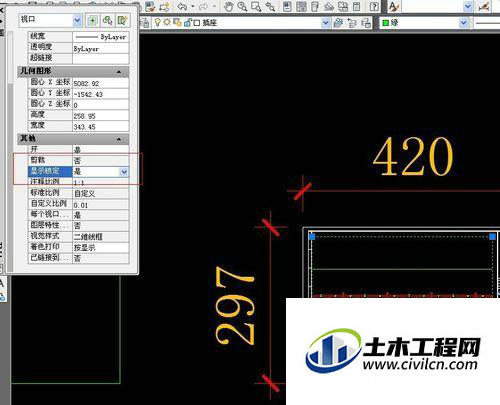
Task: Open DesignCenter toolbar icon
Action: point(301,7)
